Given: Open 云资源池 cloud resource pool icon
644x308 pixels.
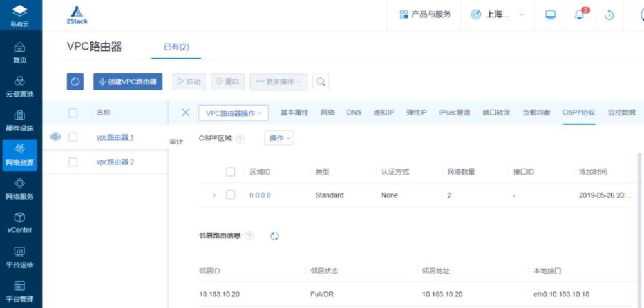Looking at the screenshot, I should click(20, 81).
